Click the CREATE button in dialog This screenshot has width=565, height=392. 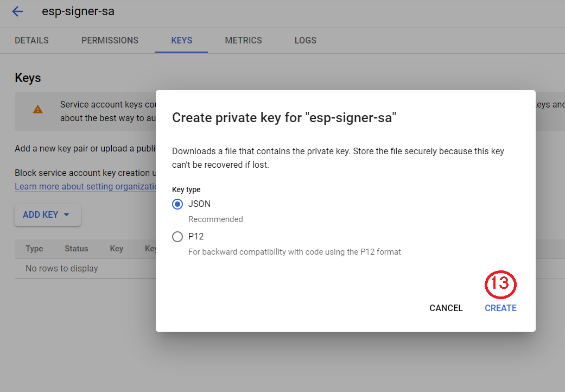point(500,308)
